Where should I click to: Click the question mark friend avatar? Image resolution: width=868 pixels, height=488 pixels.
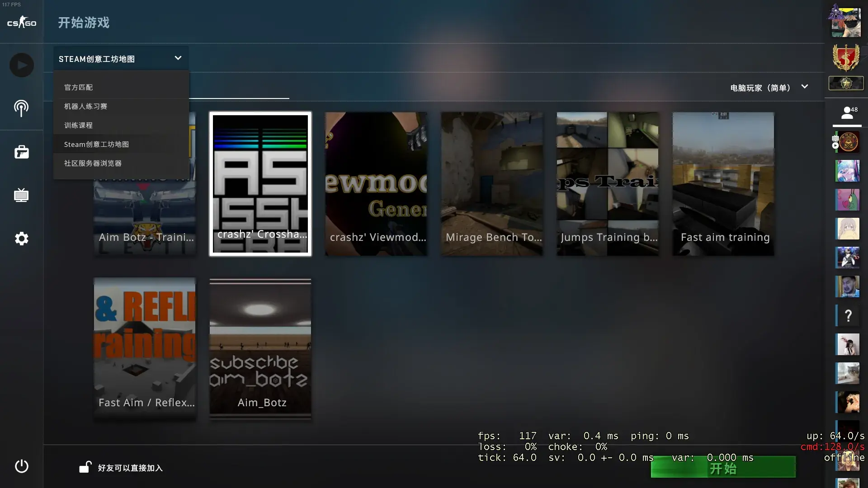click(848, 315)
